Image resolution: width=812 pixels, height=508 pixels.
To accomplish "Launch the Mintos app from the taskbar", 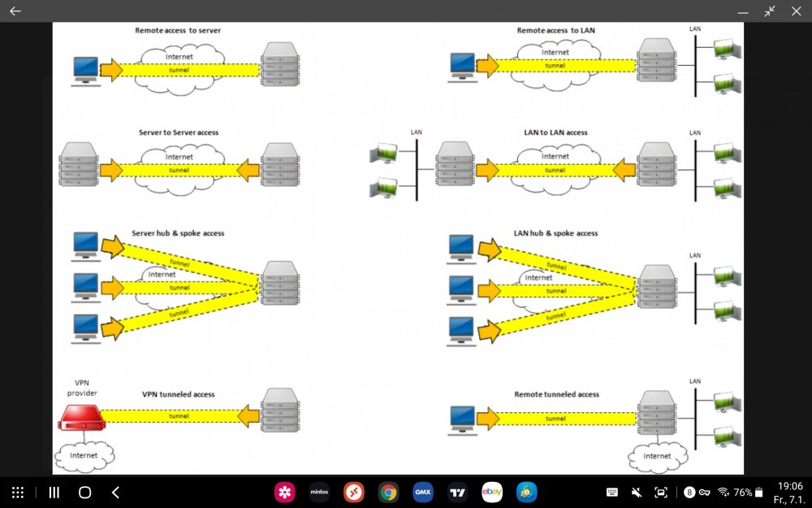I will pos(319,492).
